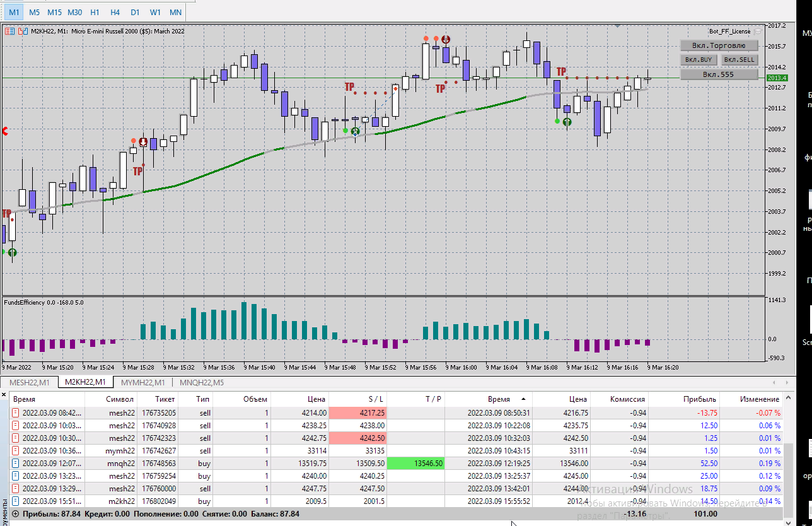
Task: Click the Время header with sort arrow
Action: pyautogui.click(x=489, y=399)
